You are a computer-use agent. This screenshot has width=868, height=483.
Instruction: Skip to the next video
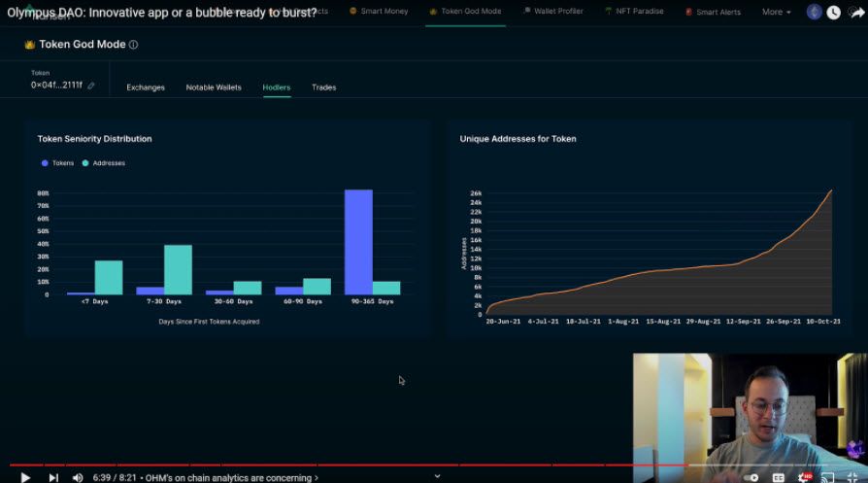click(53, 477)
